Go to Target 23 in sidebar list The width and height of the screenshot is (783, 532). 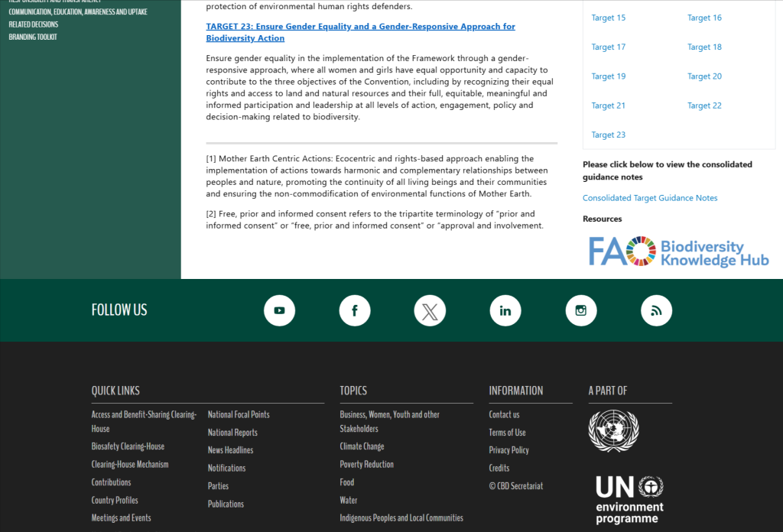pyautogui.click(x=608, y=135)
